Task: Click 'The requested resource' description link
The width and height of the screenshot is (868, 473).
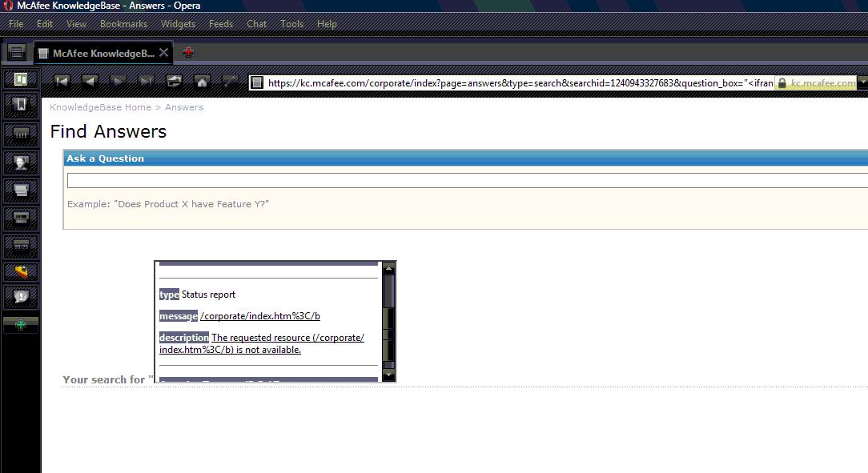Action: tap(261, 343)
